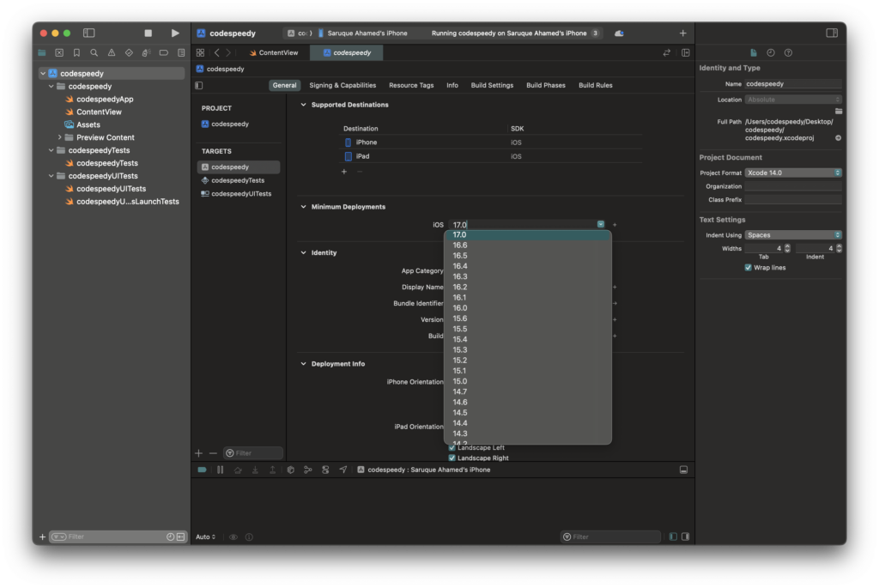Expand the Preview Content folder
Image resolution: width=879 pixels, height=588 pixels.
[x=59, y=137]
